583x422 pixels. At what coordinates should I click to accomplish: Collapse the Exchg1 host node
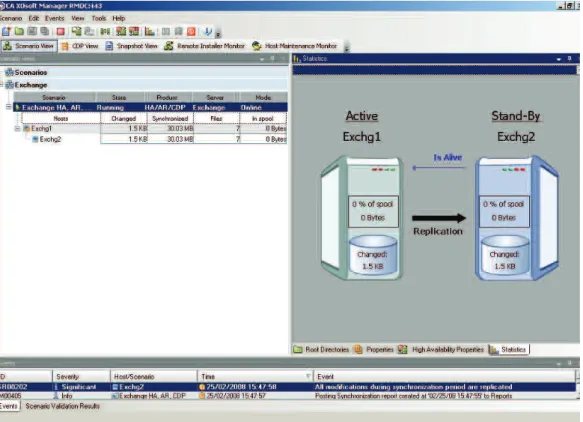pos(17,129)
